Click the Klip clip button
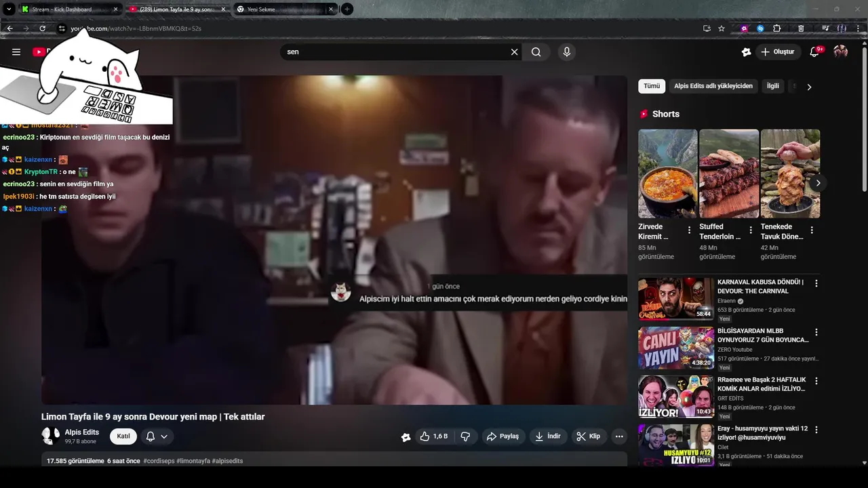 pos(589,436)
